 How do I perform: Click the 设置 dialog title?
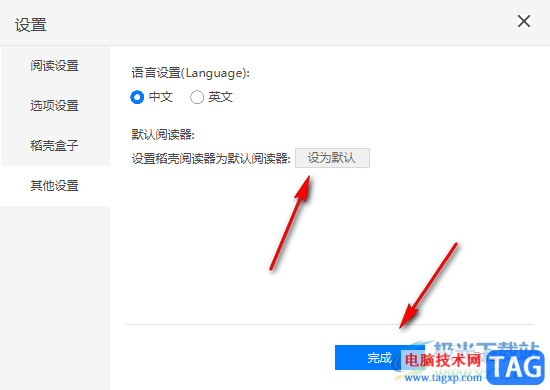tap(31, 25)
